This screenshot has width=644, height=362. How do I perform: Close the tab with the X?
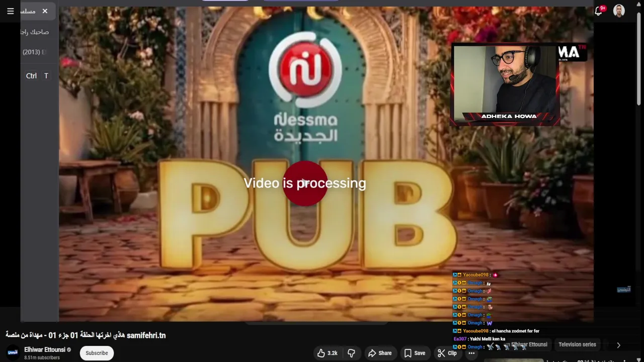click(x=45, y=11)
